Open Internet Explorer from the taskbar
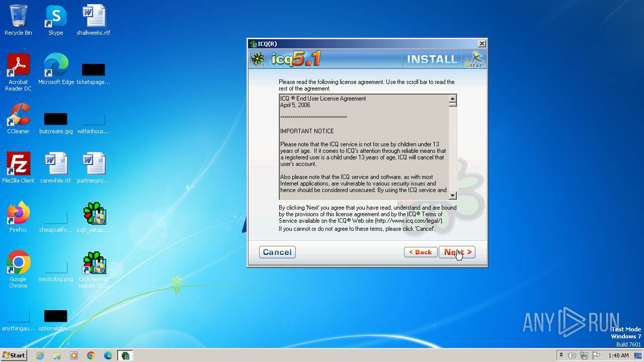The image size is (644, 362). point(40,355)
